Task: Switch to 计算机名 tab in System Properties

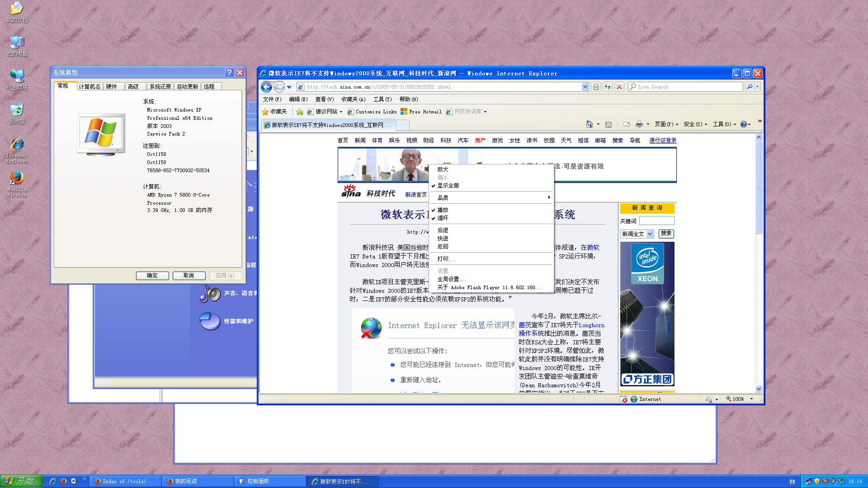Action: pos(90,87)
